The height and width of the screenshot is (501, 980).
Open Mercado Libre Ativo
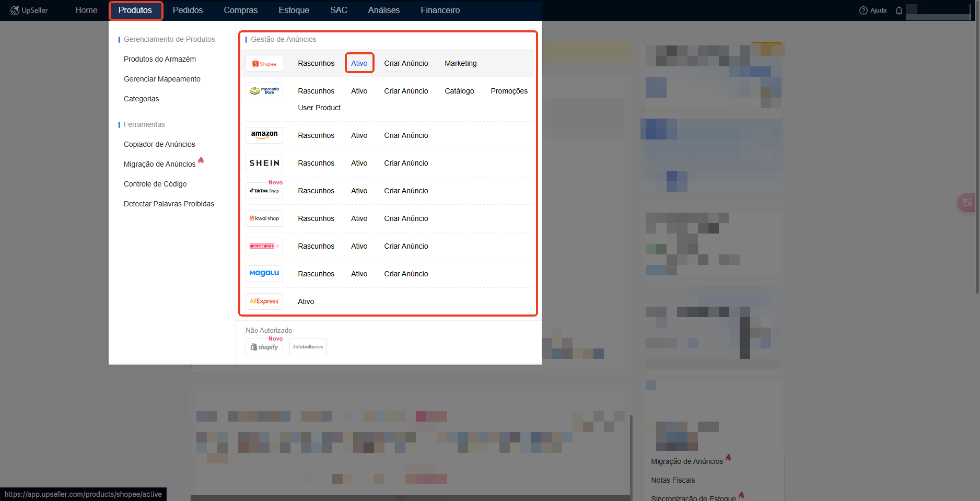pos(359,91)
